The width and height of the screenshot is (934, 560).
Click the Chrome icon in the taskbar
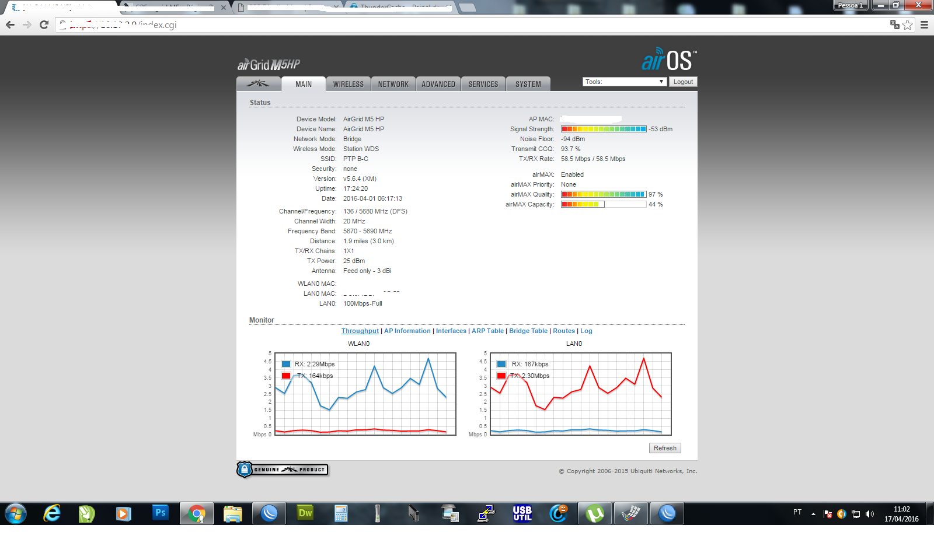pyautogui.click(x=197, y=513)
